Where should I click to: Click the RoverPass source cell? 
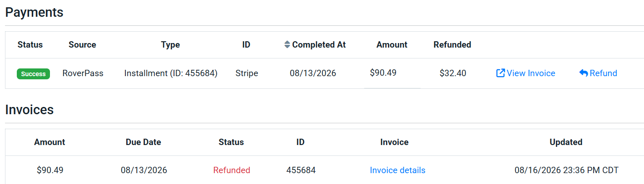83,73
